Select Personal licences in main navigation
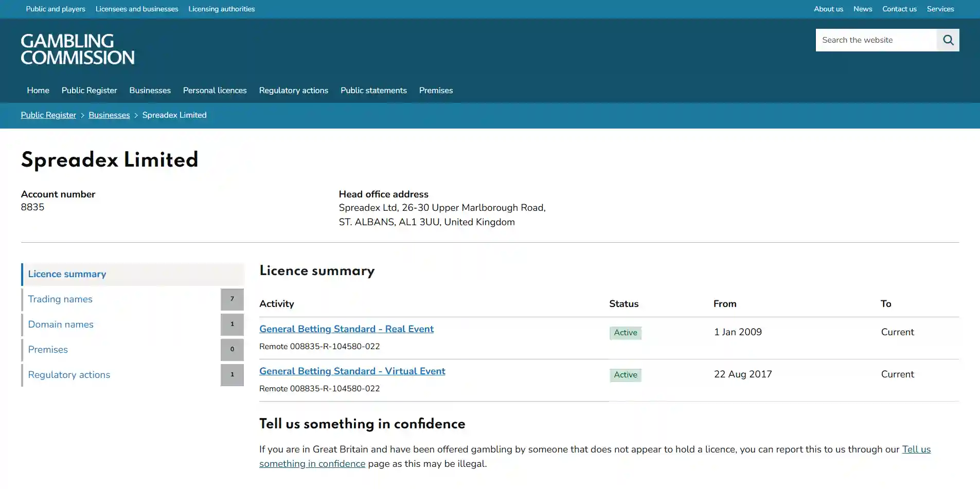The height and width of the screenshot is (489, 980). [215, 90]
